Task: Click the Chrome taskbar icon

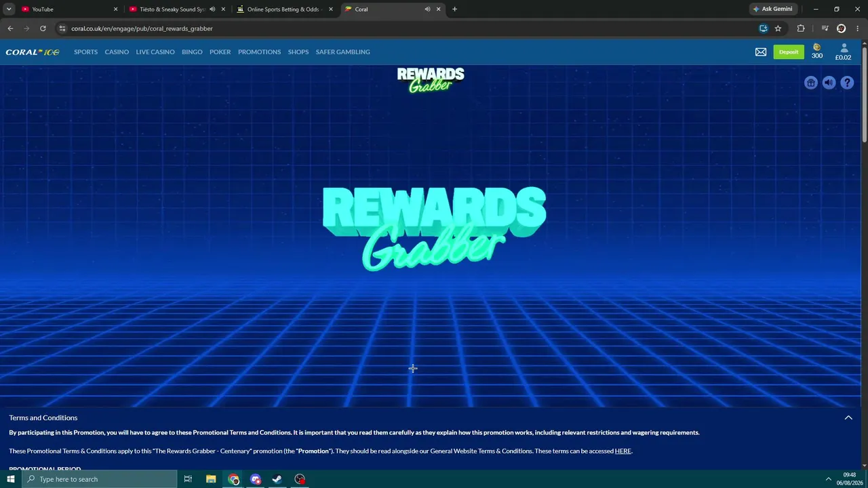Action: (x=234, y=479)
